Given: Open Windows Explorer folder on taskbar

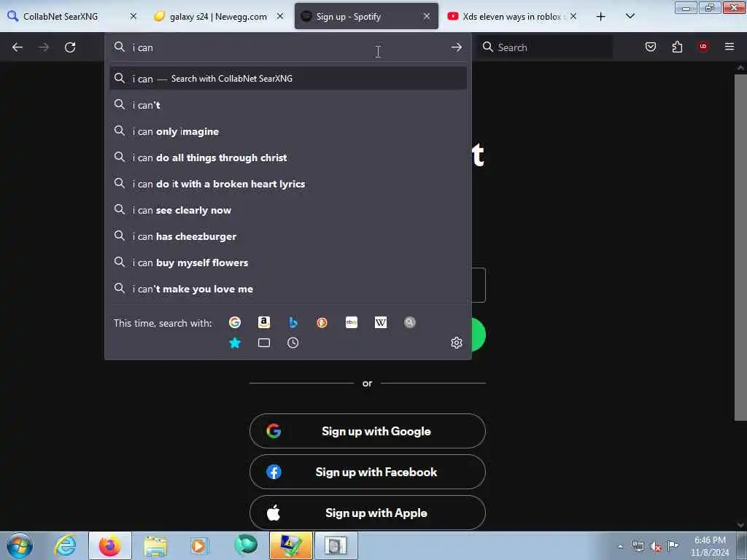Looking at the screenshot, I should tap(155, 545).
